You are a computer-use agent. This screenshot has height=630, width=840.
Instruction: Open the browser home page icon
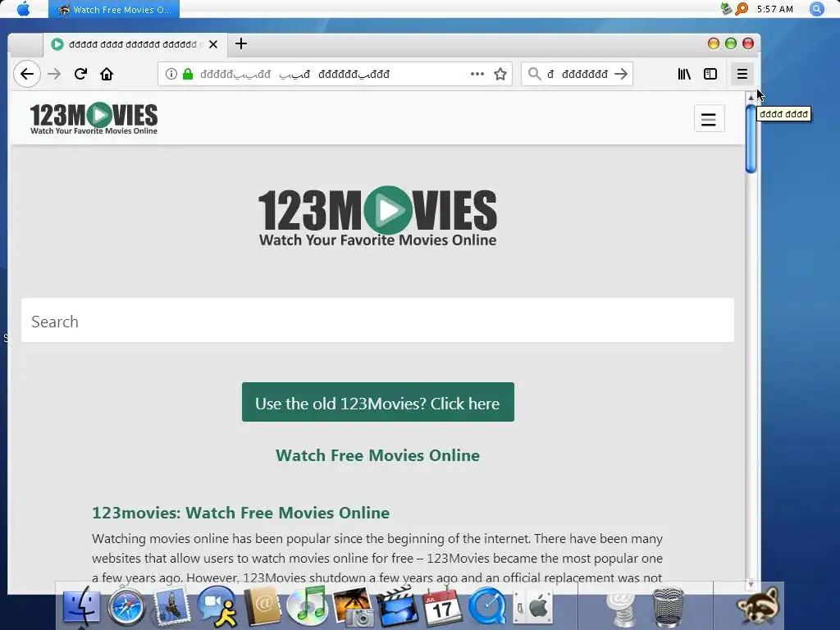(x=107, y=74)
